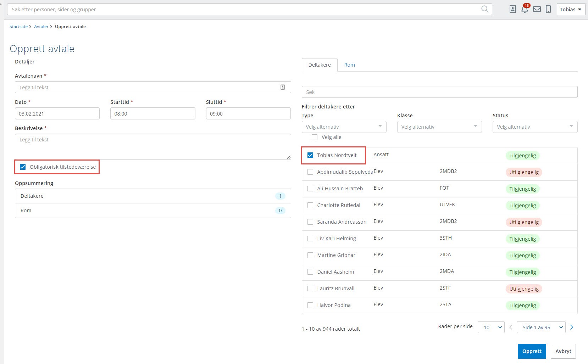
Task: Expand the Type filter dropdown
Action: point(344,127)
